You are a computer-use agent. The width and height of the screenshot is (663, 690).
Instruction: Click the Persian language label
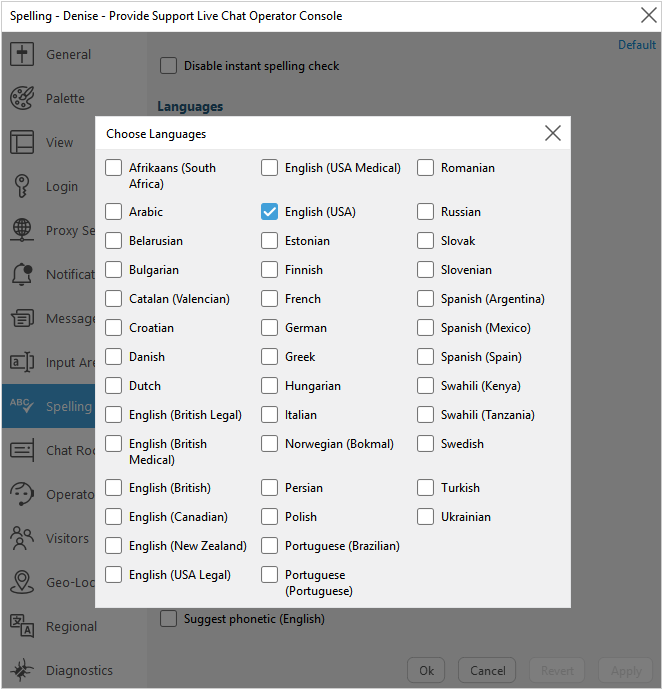[x=304, y=488]
